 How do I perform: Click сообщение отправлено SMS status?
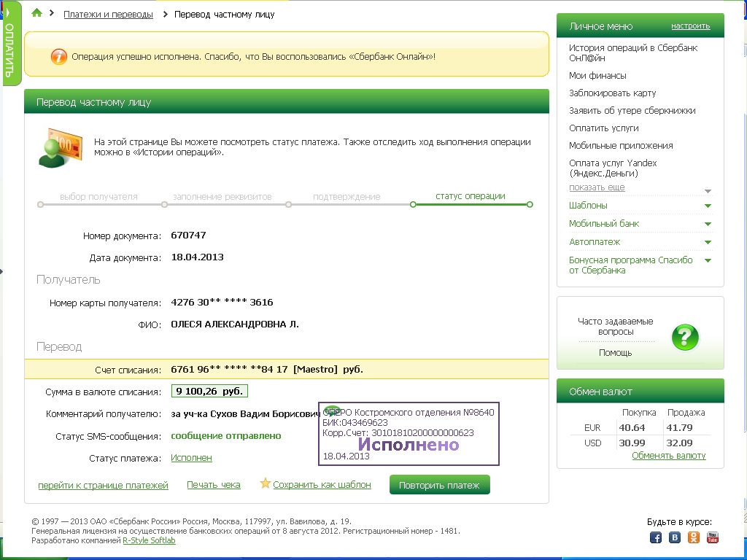(x=226, y=436)
